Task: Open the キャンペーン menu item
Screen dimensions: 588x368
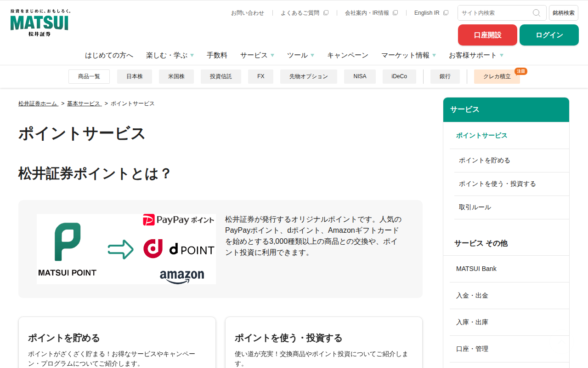Action: 348,55
